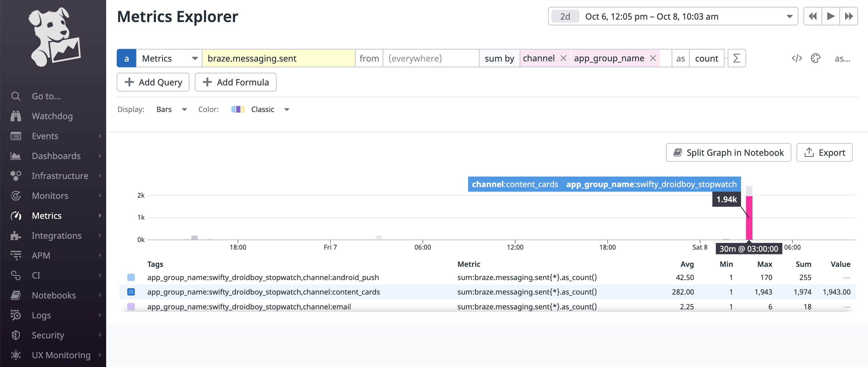Open the Metrics source dropdown

(169, 58)
